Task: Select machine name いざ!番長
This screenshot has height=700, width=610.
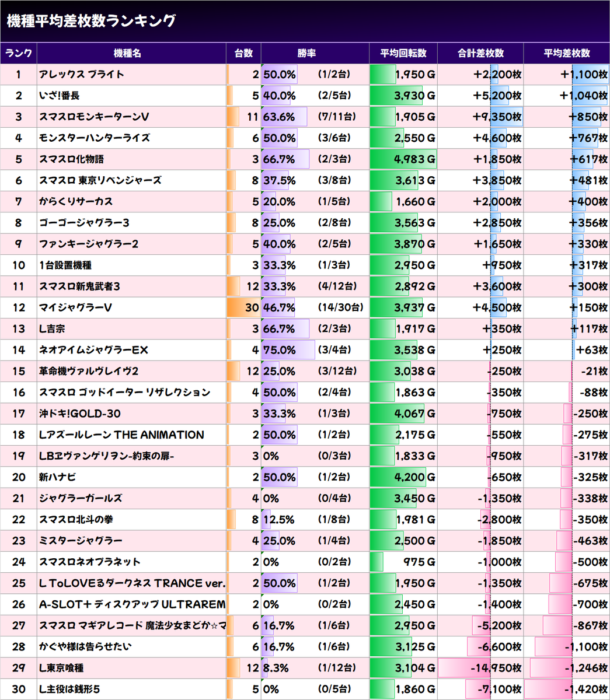Action: click(60, 96)
